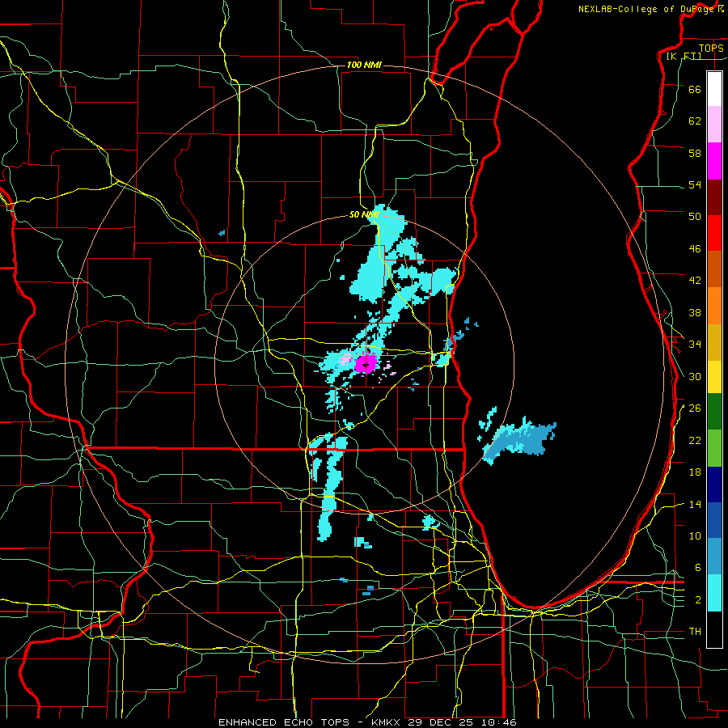Click the light green legend swatch
The image size is (728, 728).
click(x=714, y=448)
